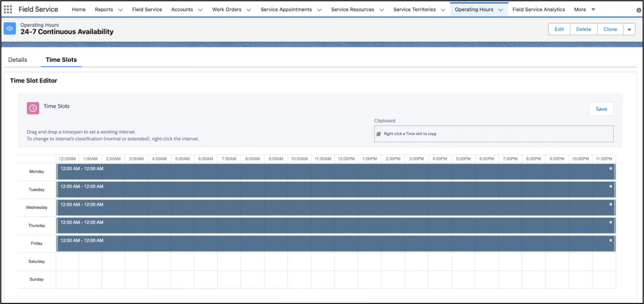Select the Friday 12:00 AM time slot

(336, 243)
